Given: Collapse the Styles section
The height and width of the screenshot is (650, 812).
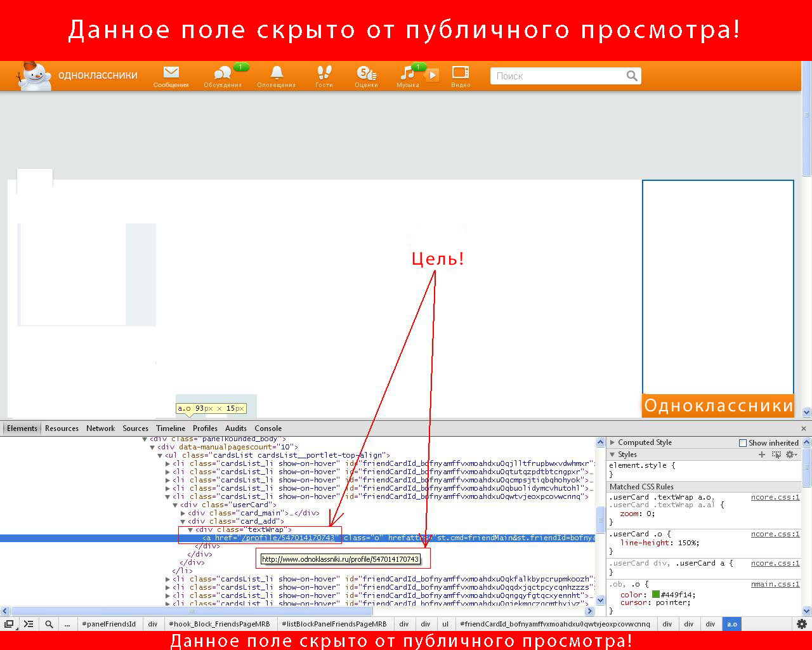Looking at the screenshot, I should click(x=612, y=454).
